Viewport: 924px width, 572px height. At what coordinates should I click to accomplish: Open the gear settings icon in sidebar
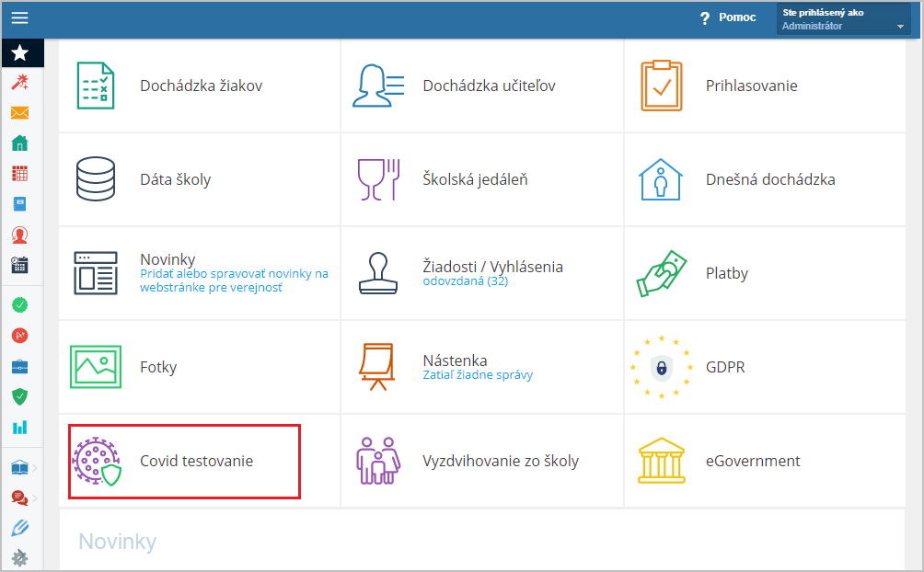(x=19, y=557)
